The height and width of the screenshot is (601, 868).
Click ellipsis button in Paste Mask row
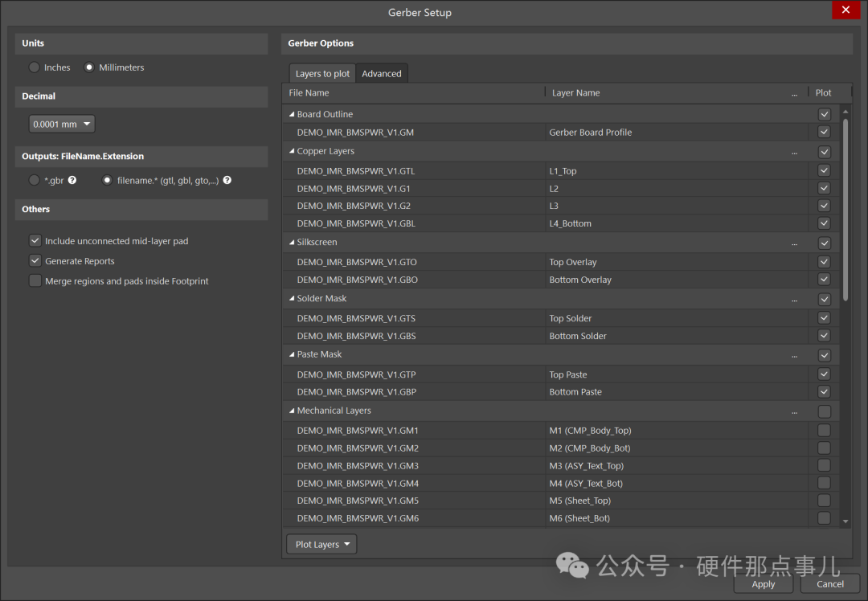click(794, 356)
